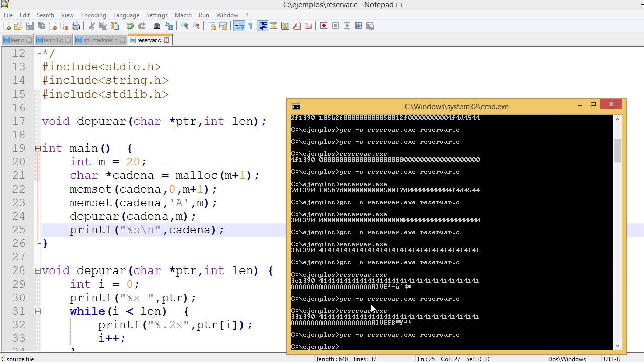The width and height of the screenshot is (644, 362).
Task: Open the Encoding menu
Action: pos(93,15)
